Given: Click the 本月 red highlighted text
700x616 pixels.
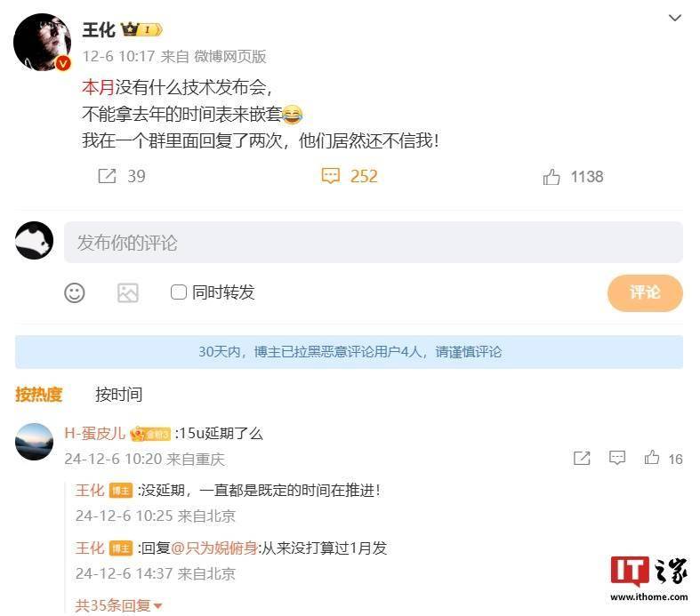Looking at the screenshot, I should (x=98, y=87).
